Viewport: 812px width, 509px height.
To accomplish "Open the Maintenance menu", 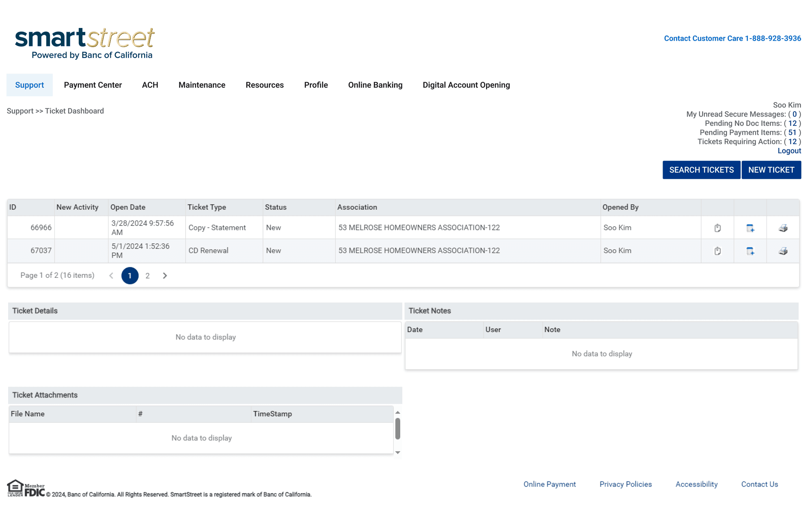I will (x=202, y=85).
